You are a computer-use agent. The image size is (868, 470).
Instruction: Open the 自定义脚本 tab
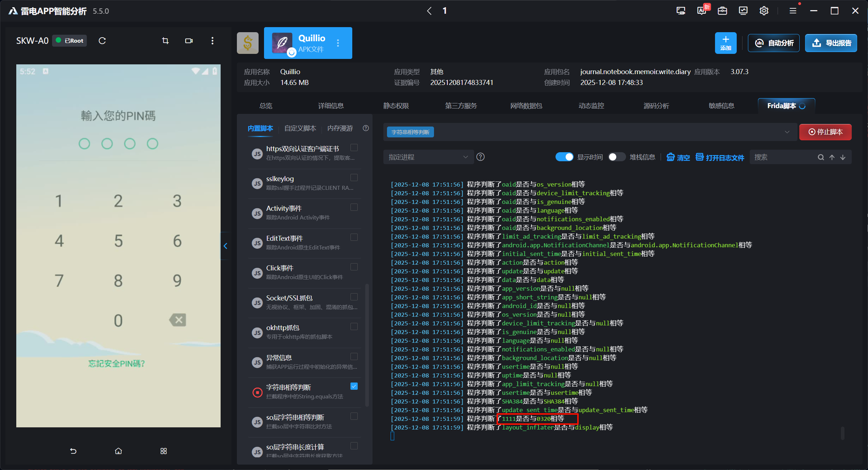pos(300,128)
